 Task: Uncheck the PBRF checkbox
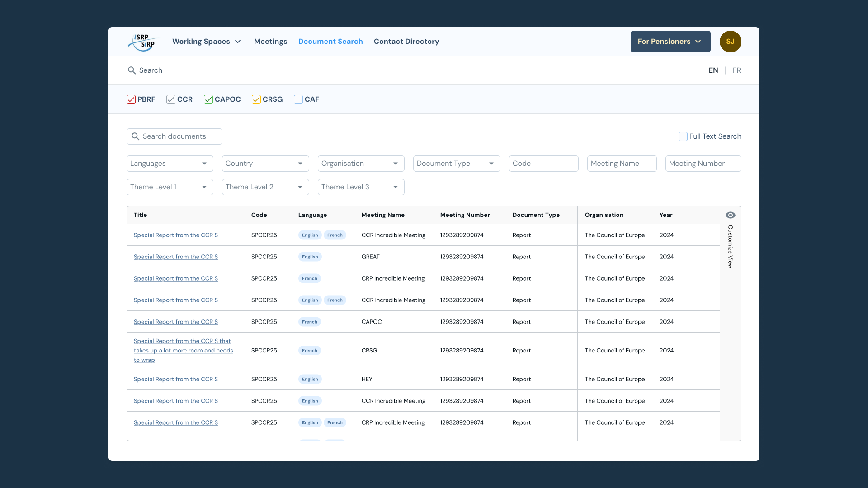point(131,99)
